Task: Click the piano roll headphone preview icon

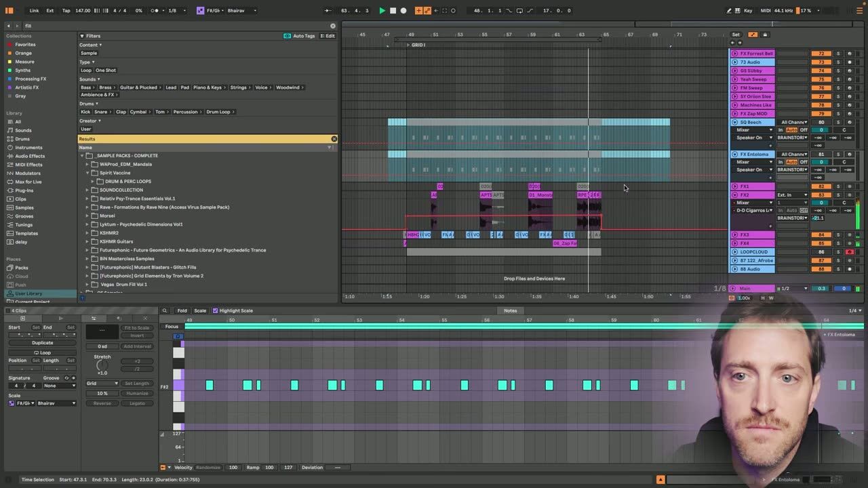Action: point(178,336)
